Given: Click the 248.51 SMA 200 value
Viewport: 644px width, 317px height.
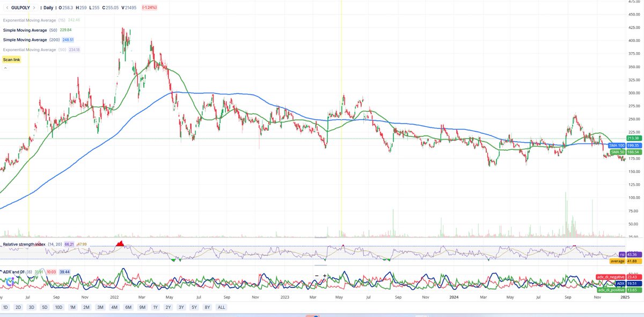Looking at the screenshot, I should coord(68,40).
